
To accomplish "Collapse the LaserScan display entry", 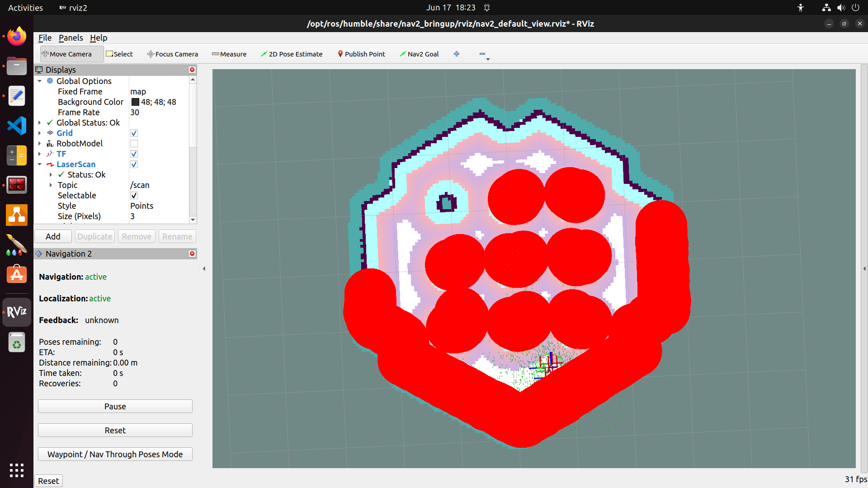I will [40, 164].
